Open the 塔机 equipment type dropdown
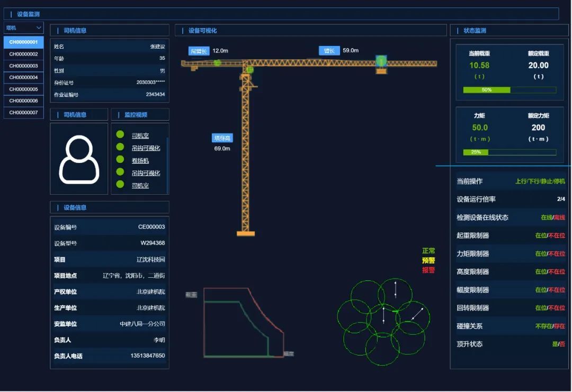Viewport: 572px width, 392px height. coord(23,28)
